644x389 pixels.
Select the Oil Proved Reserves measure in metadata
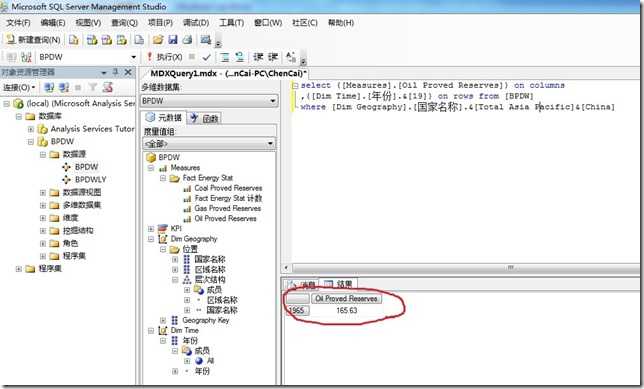pyautogui.click(x=225, y=219)
